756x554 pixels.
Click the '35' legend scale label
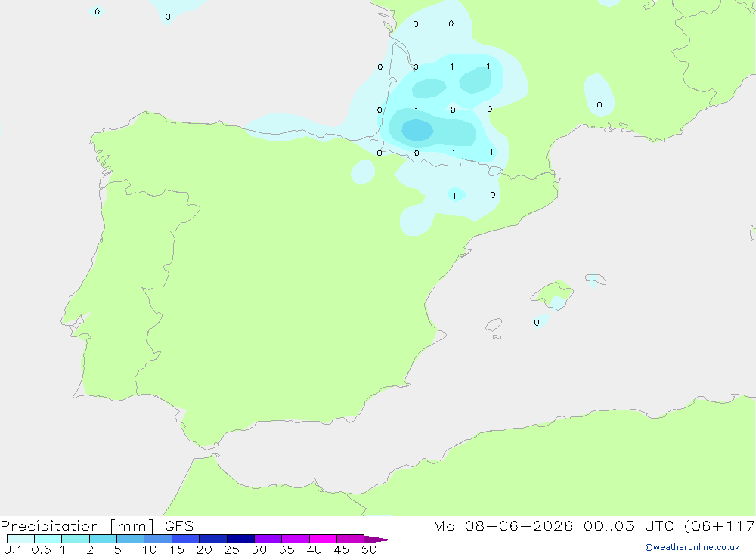pyautogui.click(x=287, y=549)
